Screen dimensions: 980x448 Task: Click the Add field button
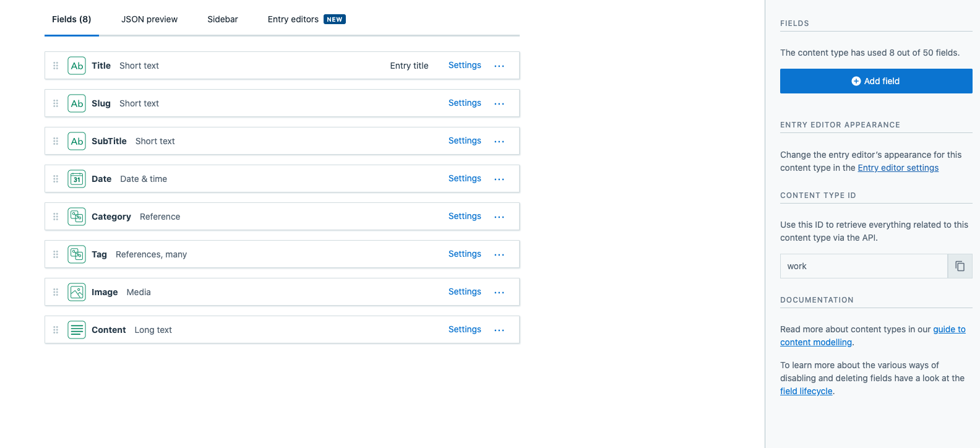[x=876, y=81]
